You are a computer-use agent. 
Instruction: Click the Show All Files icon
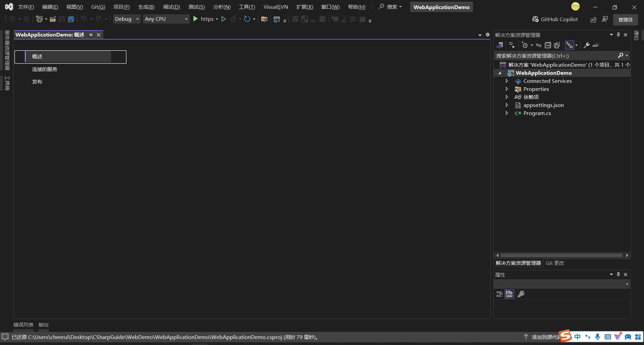[x=557, y=45]
